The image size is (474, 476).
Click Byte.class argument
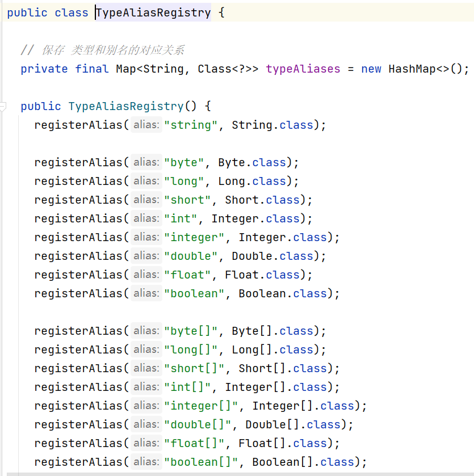pos(252,163)
